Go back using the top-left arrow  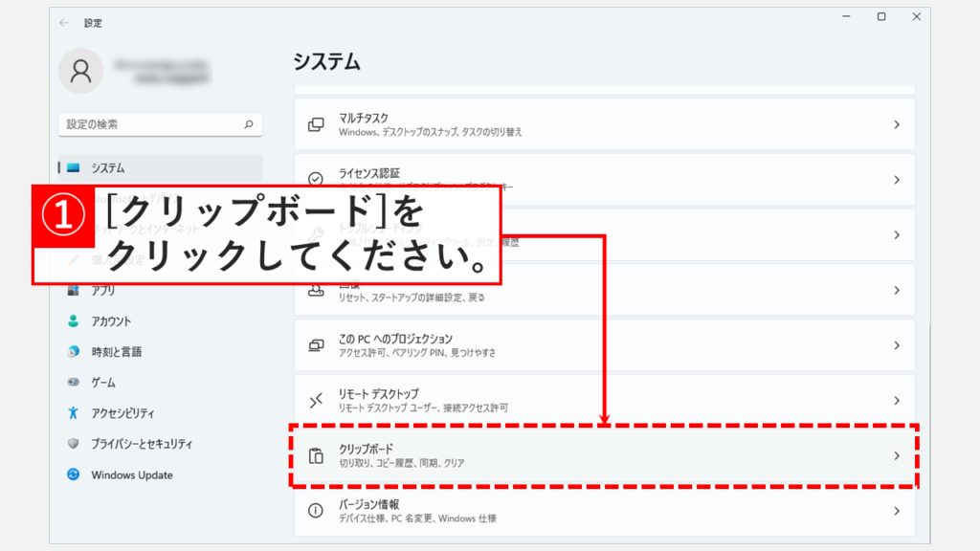pyautogui.click(x=63, y=22)
